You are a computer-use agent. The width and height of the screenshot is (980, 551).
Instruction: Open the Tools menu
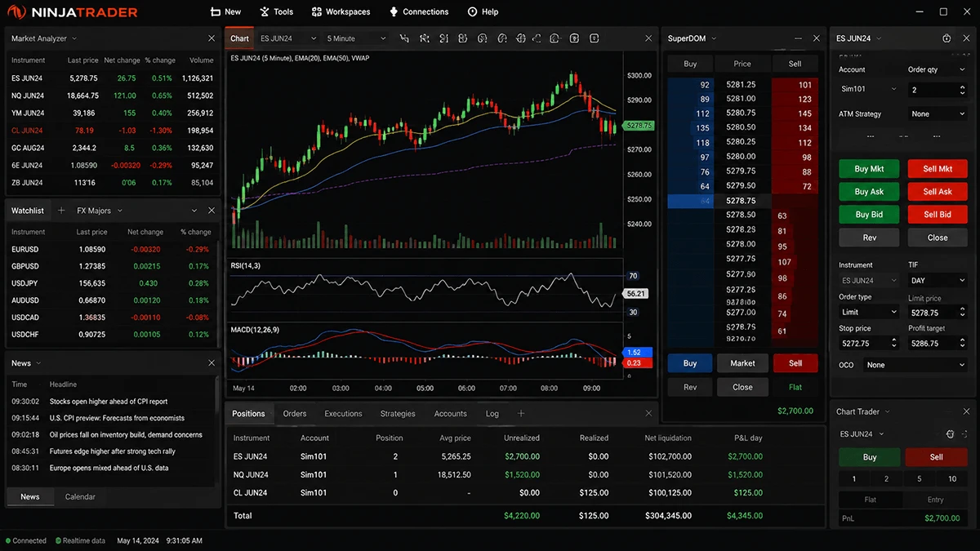pyautogui.click(x=277, y=12)
